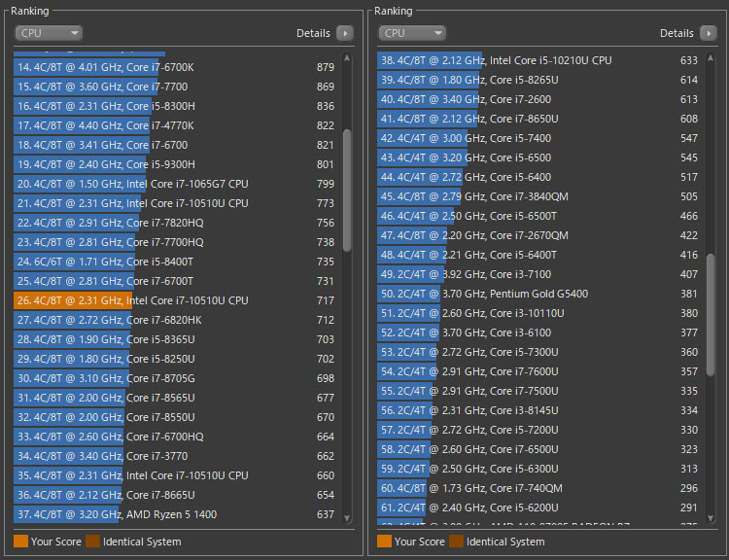Click the Identical System swatch in the right legend

(456, 542)
